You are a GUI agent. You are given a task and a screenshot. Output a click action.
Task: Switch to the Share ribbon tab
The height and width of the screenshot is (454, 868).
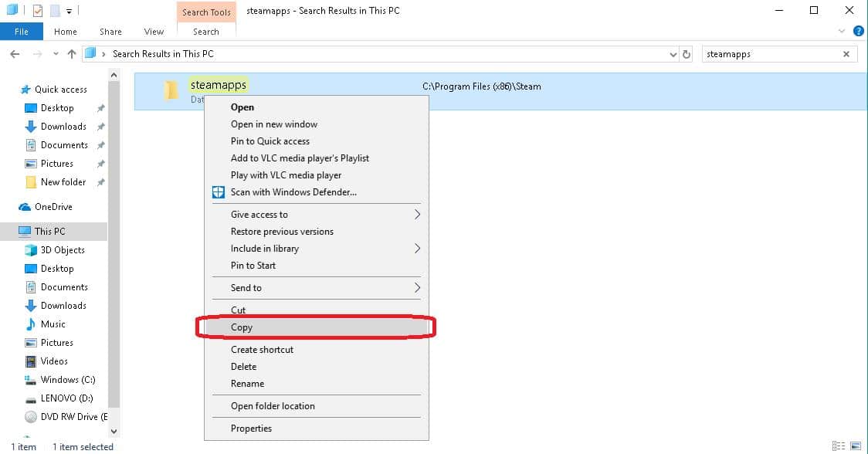[x=110, y=32]
